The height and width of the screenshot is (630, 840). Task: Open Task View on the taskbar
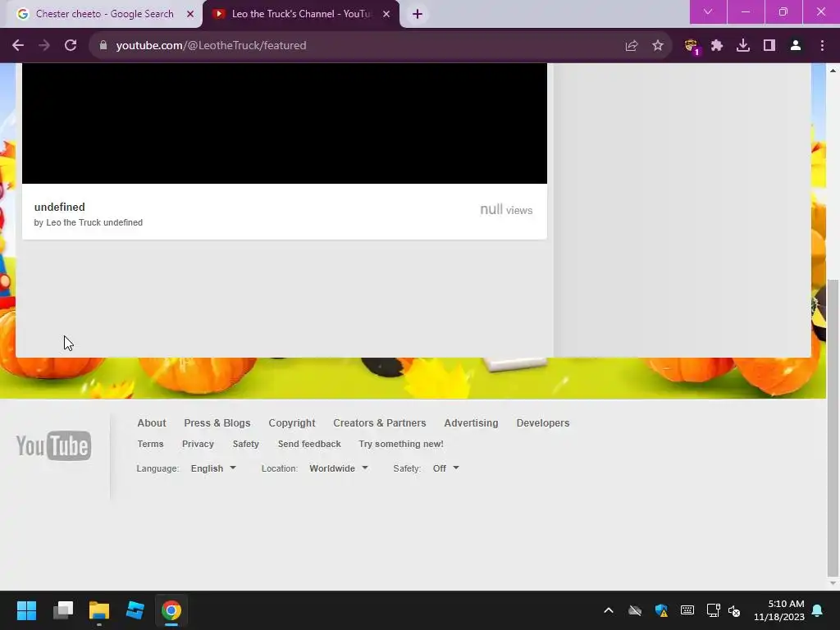pos(63,610)
